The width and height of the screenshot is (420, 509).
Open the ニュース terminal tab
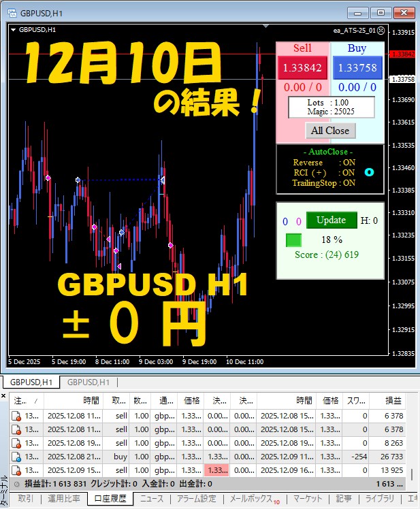[152, 498]
